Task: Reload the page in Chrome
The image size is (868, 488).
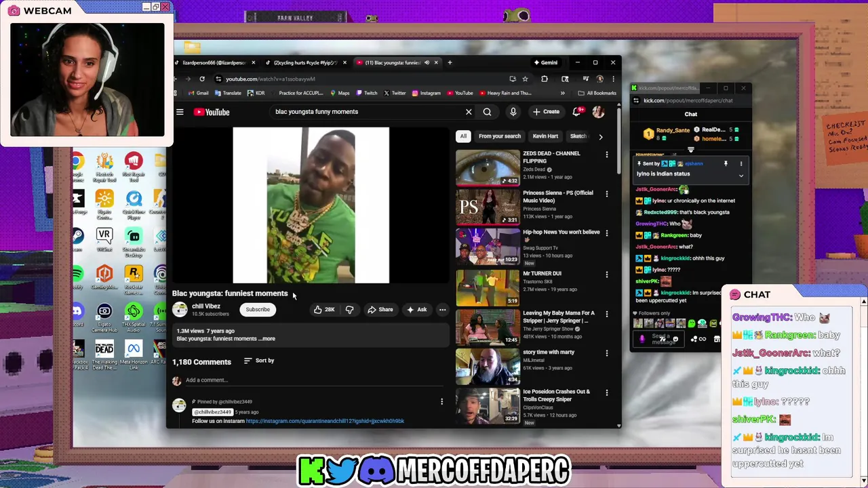Action: pyautogui.click(x=201, y=79)
